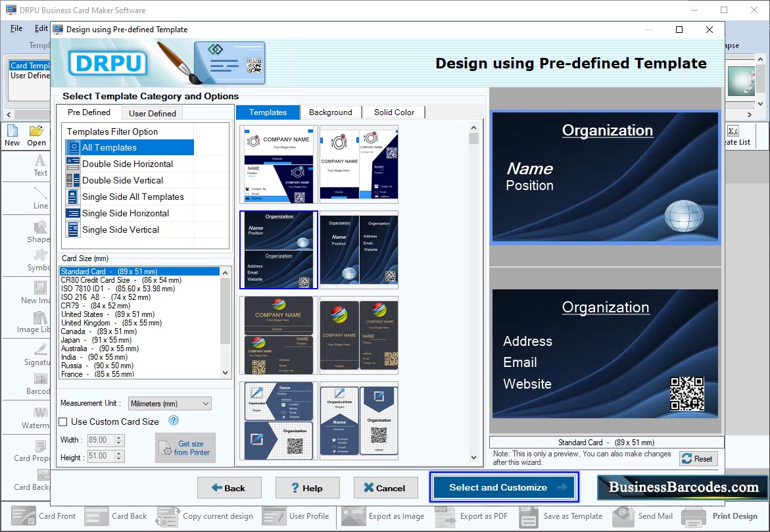Click the Width input field

[101, 440]
